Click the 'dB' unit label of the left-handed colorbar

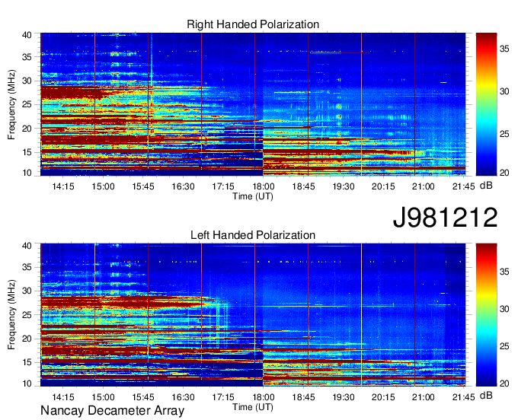(486, 396)
